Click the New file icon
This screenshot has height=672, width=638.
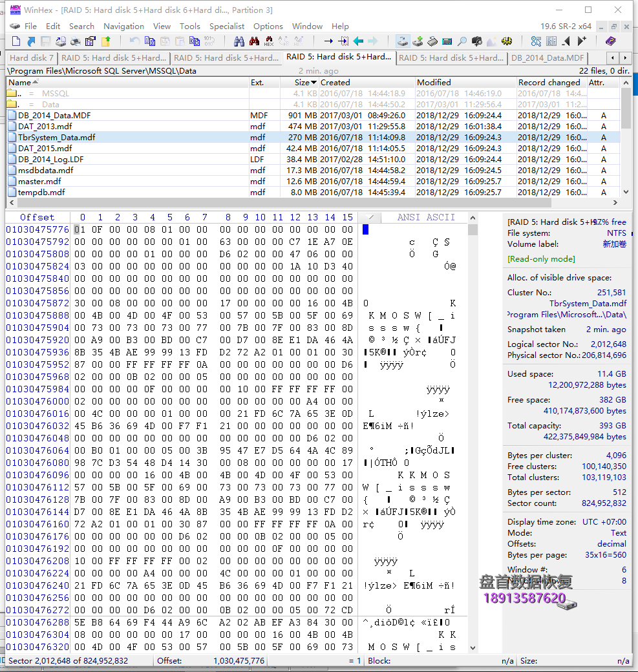pyautogui.click(x=16, y=41)
